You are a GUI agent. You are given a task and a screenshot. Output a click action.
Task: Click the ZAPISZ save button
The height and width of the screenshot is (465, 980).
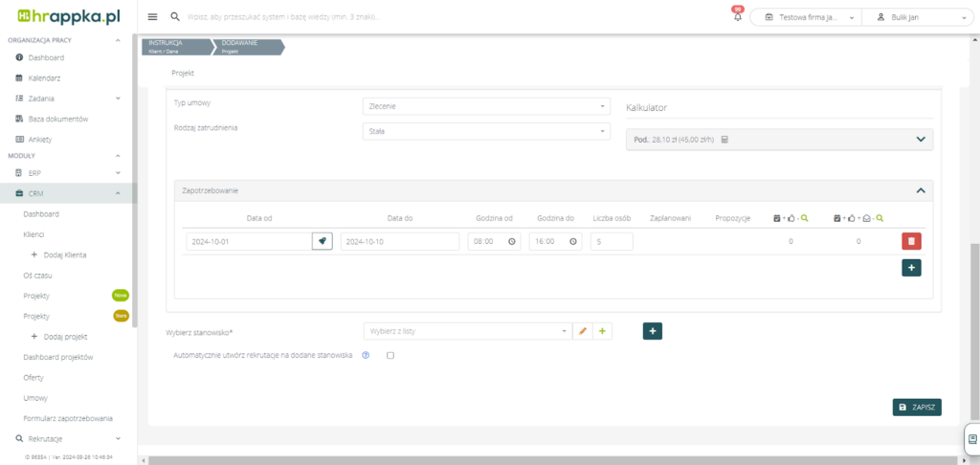click(917, 408)
